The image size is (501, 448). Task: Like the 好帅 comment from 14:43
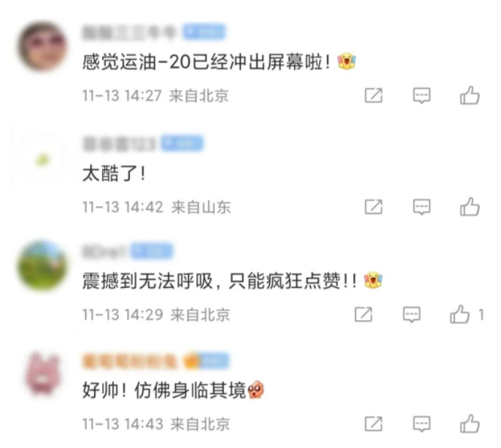(x=469, y=424)
